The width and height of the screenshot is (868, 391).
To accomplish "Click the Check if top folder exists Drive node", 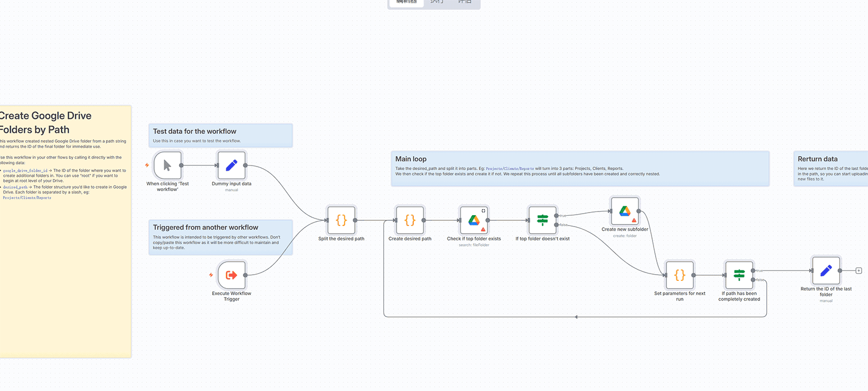I will 474,220.
